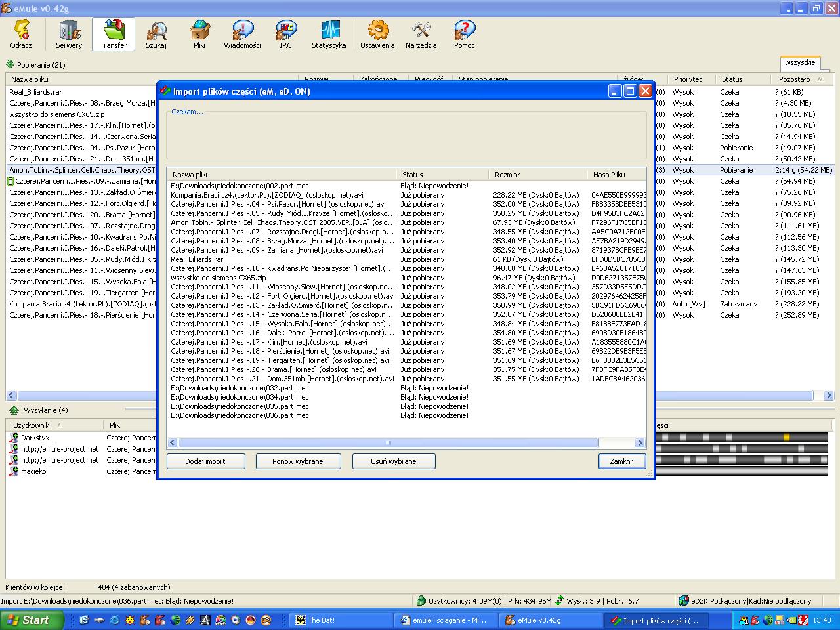Screen dimensions: 840x630
Task: Open the Narzędzia tools menu
Action: pyautogui.click(x=421, y=34)
